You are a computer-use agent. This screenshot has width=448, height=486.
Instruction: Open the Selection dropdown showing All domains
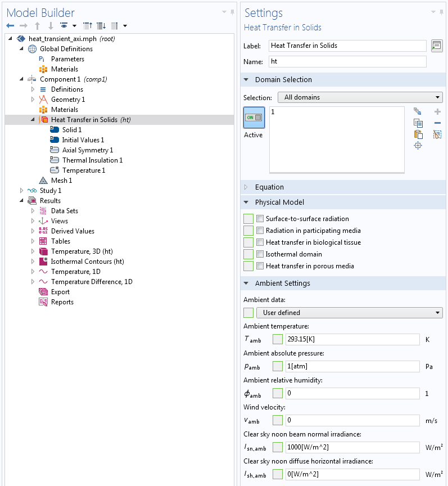pyautogui.click(x=360, y=97)
